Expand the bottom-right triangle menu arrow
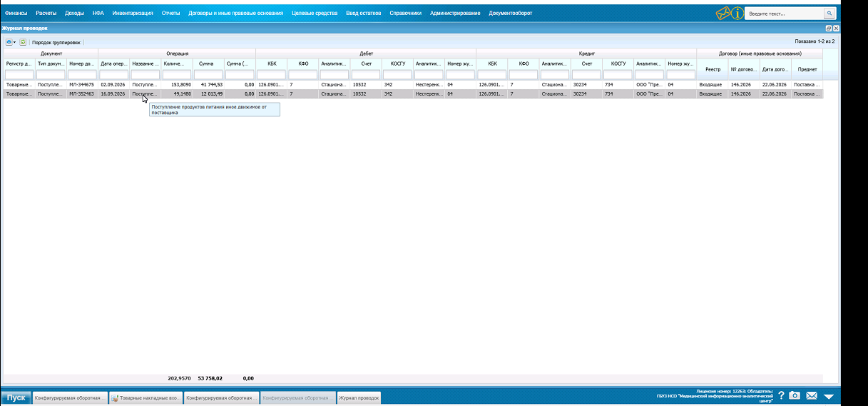 (828, 397)
